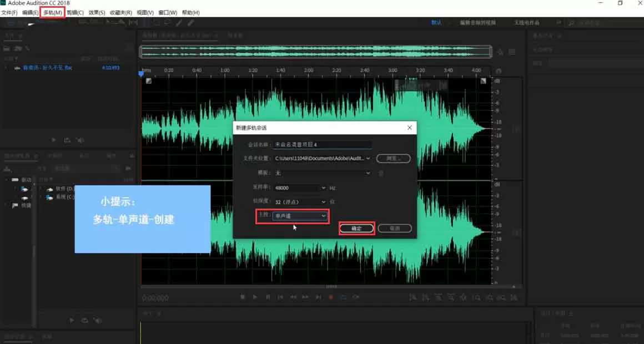This screenshot has width=644, height=344.
Task: Click the session name input field
Action: 323,144
